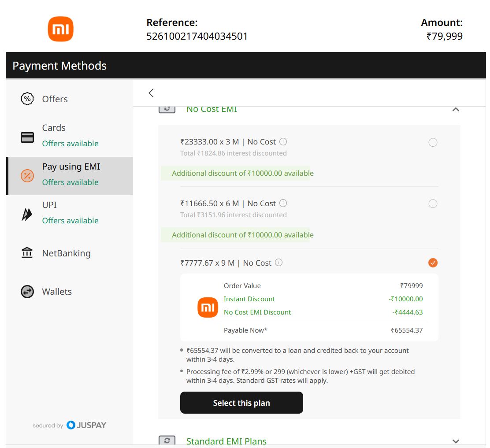Click the -₹10000.00 instant discount value
The height and width of the screenshot is (448, 490).
tap(406, 299)
